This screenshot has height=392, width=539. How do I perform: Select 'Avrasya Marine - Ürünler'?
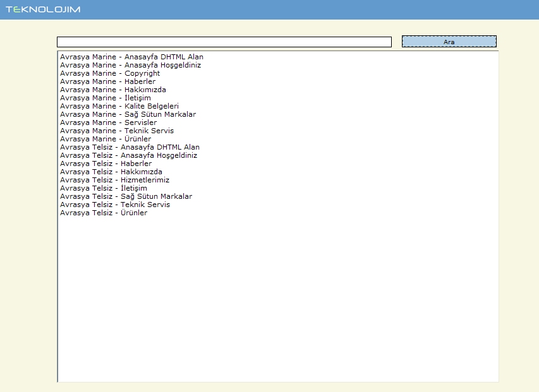(x=106, y=139)
